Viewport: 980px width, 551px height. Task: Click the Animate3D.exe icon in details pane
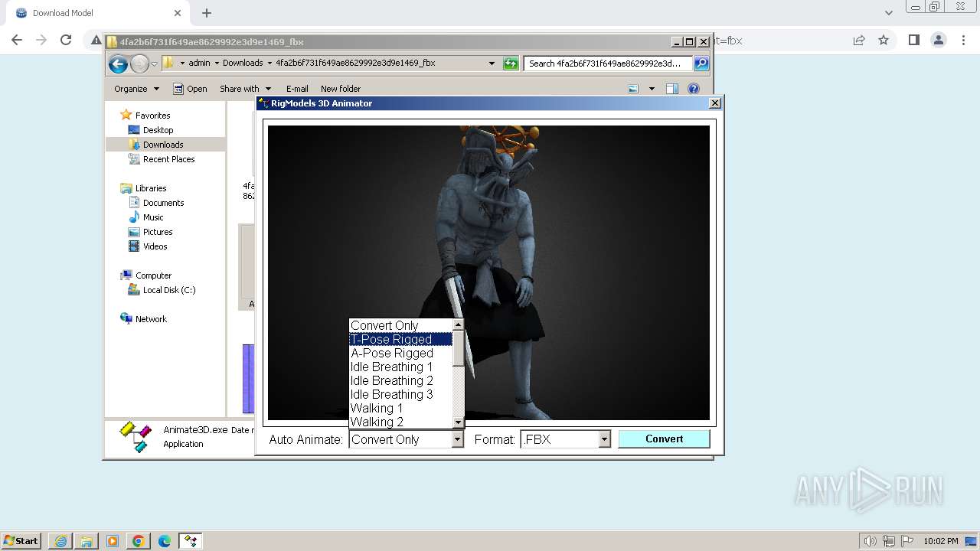coord(136,437)
